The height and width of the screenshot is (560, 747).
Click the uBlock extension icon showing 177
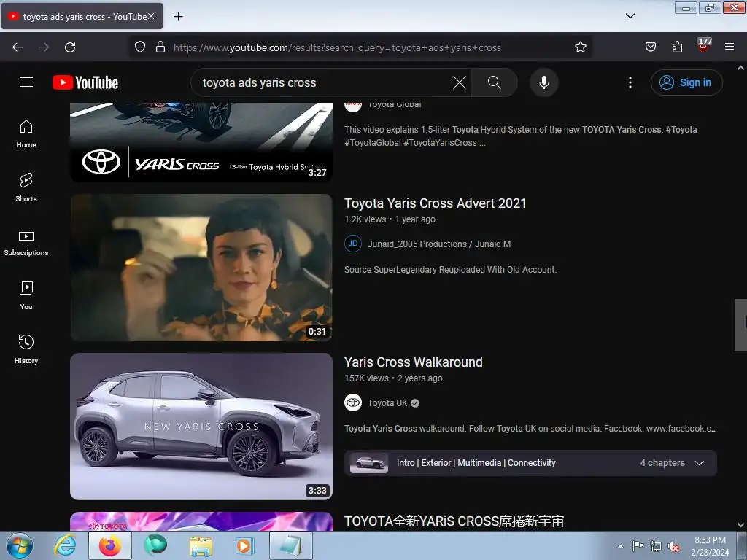(x=704, y=45)
